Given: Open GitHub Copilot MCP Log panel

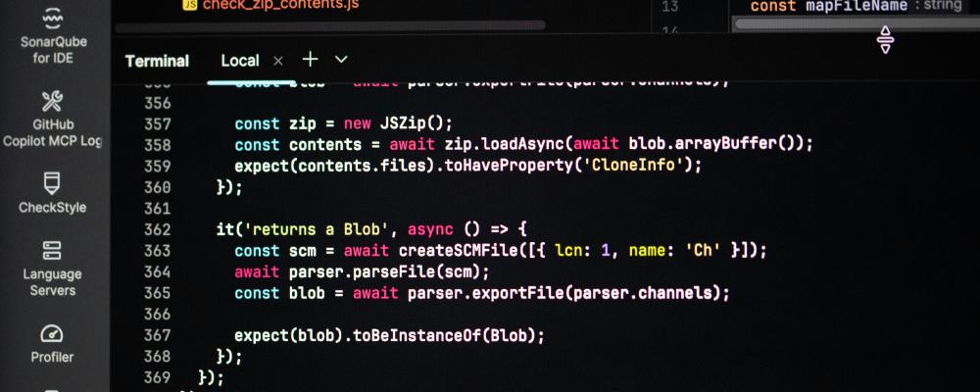Looking at the screenshot, I should coord(52,119).
